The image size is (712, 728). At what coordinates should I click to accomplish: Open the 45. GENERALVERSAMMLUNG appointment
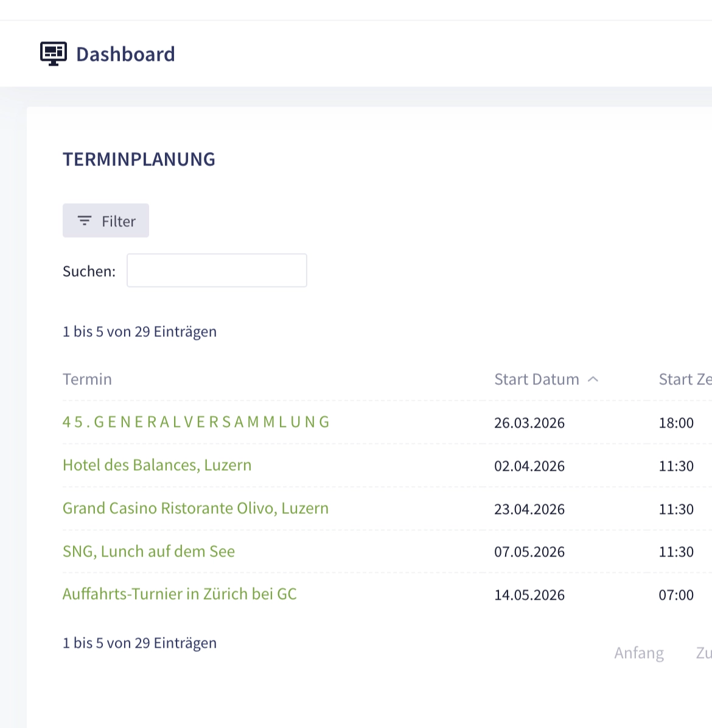(196, 421)
